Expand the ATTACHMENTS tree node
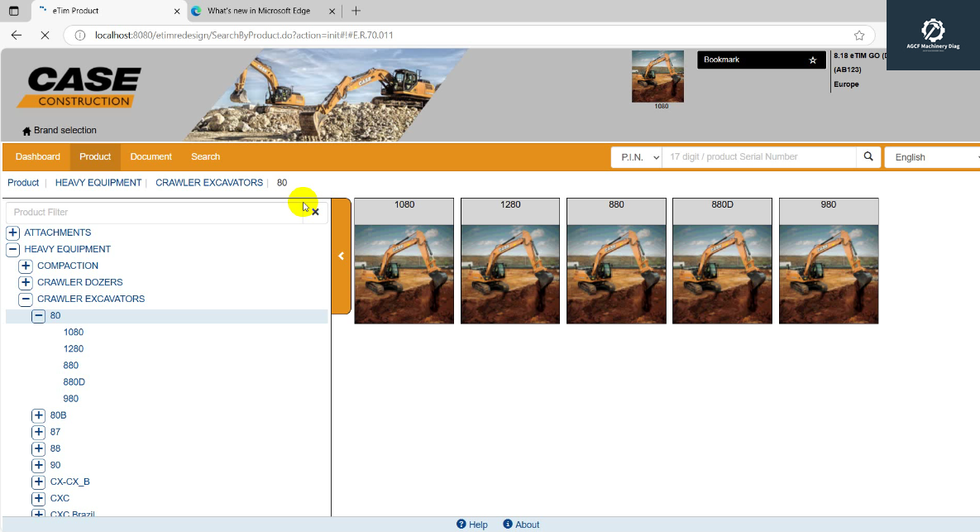 point(12,232)
